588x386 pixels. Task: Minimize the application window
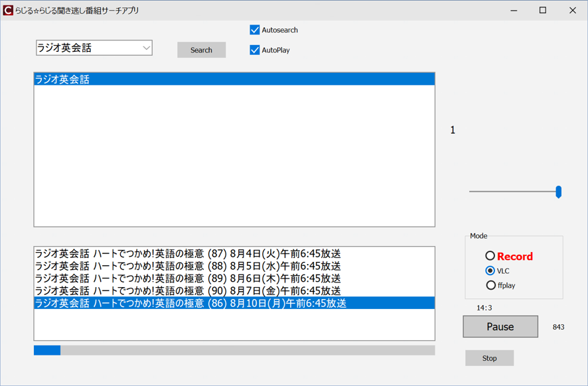click(x=514, y=11)
